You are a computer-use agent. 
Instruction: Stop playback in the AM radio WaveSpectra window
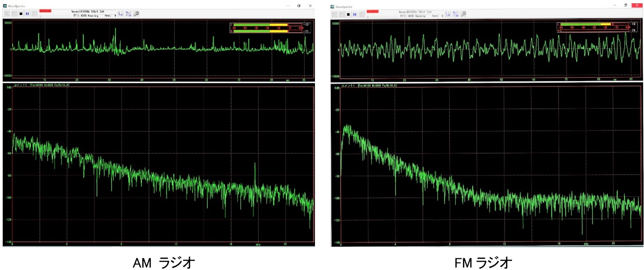(21, 14)
